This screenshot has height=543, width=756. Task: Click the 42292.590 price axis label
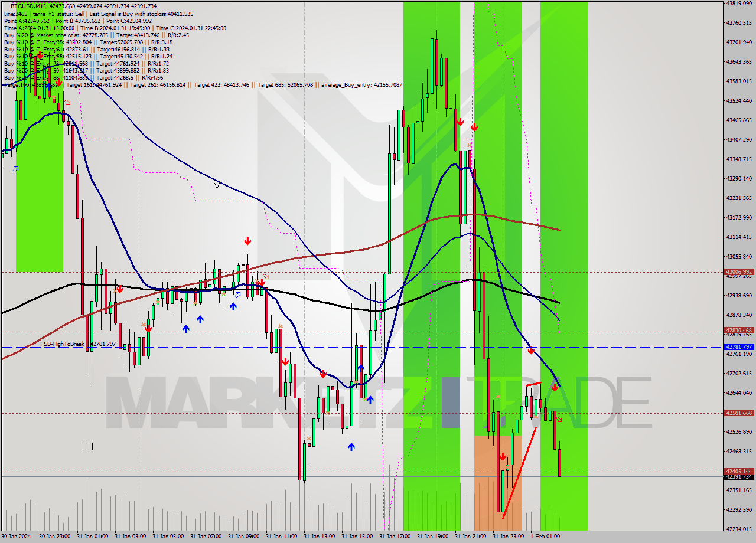(x=739, y=509)
